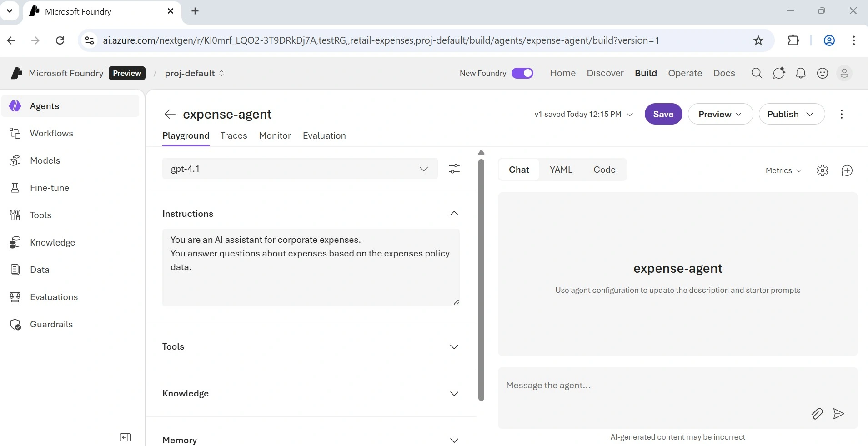Open chat settings gear icon
Image resolution: width=868 pixels, height=446 pixels.
[x=823, y=170]
